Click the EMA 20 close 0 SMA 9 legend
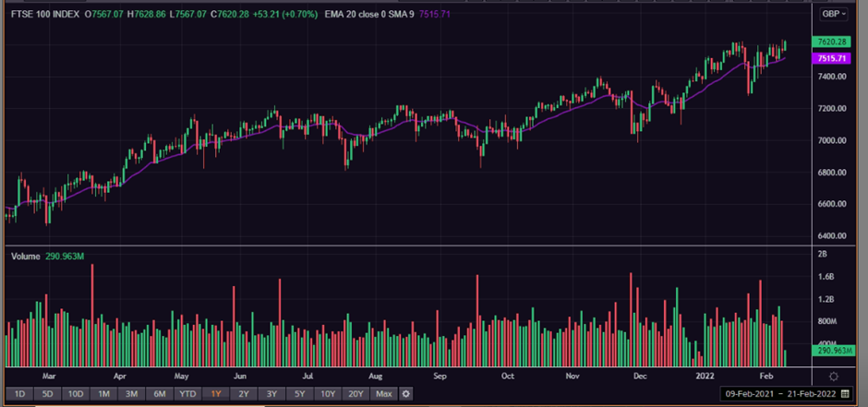The image size is (868, 407). tap(368, 15)
